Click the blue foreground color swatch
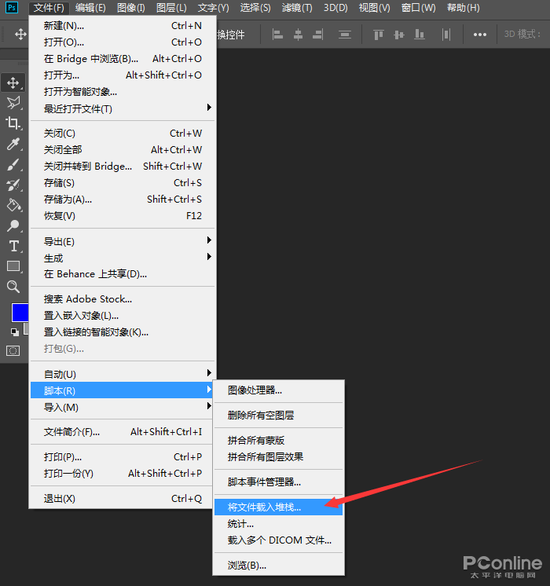 tap(20, 312)
